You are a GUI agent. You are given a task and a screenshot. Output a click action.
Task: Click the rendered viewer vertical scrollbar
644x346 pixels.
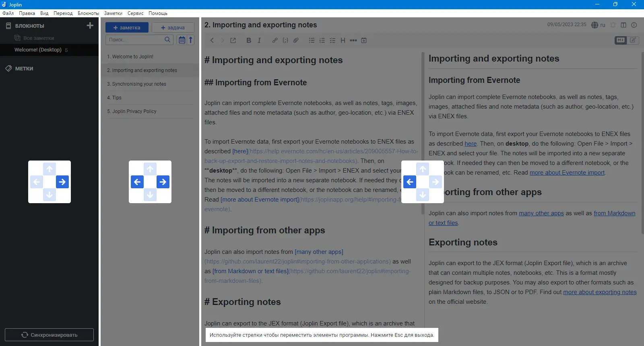click(x=642, y=143)
